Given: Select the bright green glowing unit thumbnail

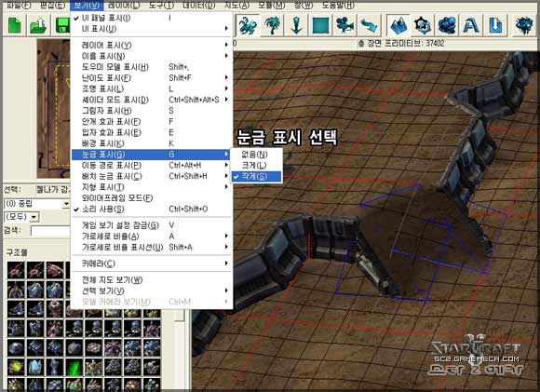Looking at the screenshot, I should pyautogui.click(x=74, y=367).
